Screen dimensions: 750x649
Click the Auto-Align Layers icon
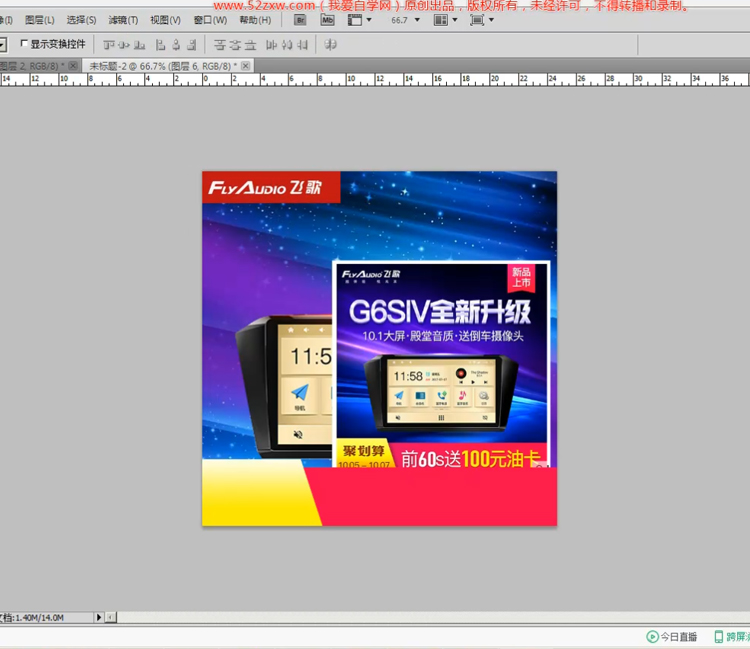pyautogui.click(x=331, y=45)
